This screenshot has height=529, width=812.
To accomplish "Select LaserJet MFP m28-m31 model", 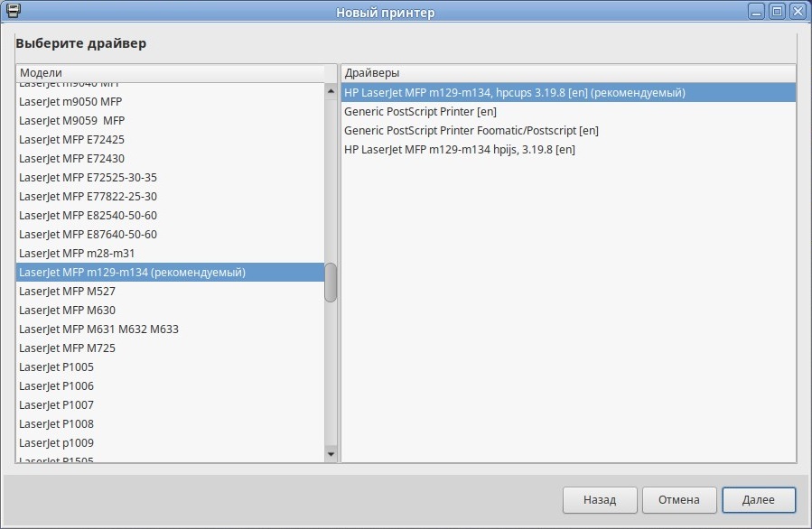I will pos(77,254).
